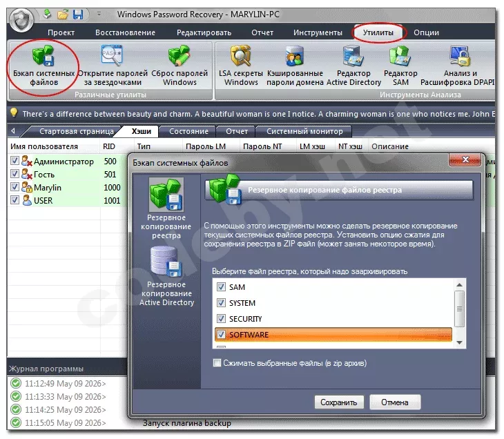This screenshot has width=504, height=439.
Task: Open the Проект menu
Action: 61,32
